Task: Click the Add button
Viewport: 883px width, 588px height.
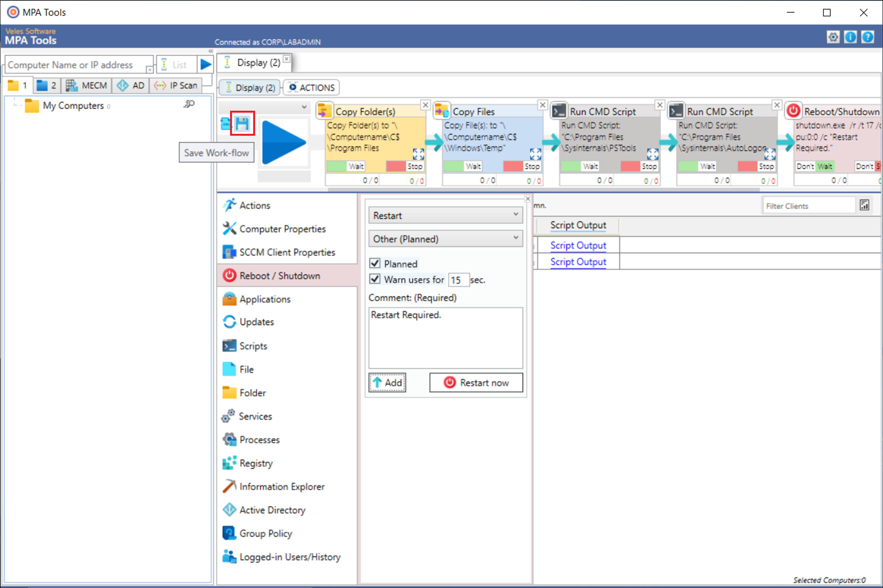Action: [x=387, y=382]
